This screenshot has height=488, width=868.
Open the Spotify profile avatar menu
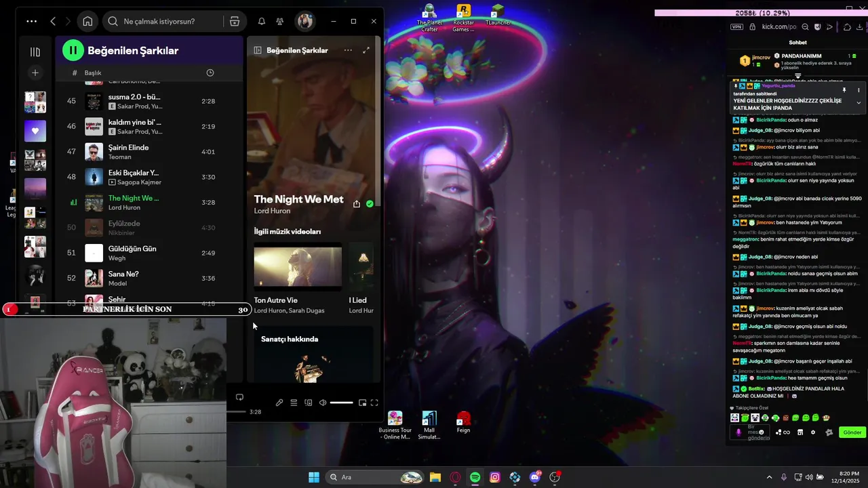[x=304, y=21]
